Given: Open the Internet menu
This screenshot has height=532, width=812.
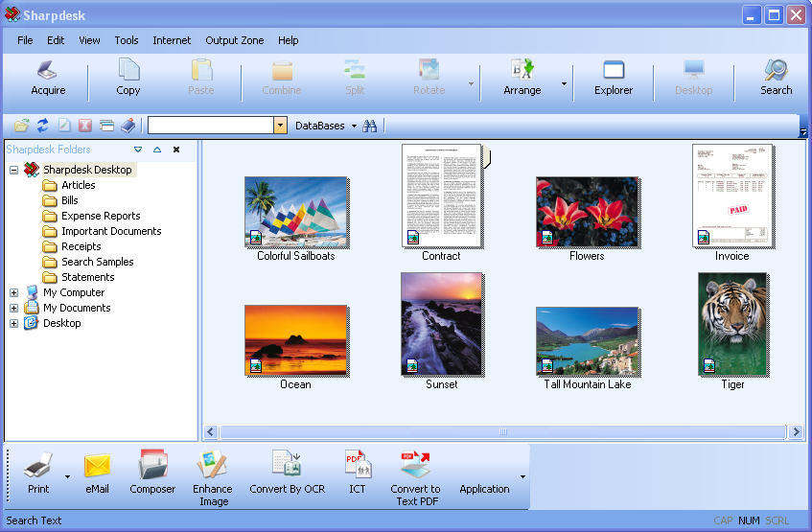Looking at the screenshot, I should tap(172, 40).
